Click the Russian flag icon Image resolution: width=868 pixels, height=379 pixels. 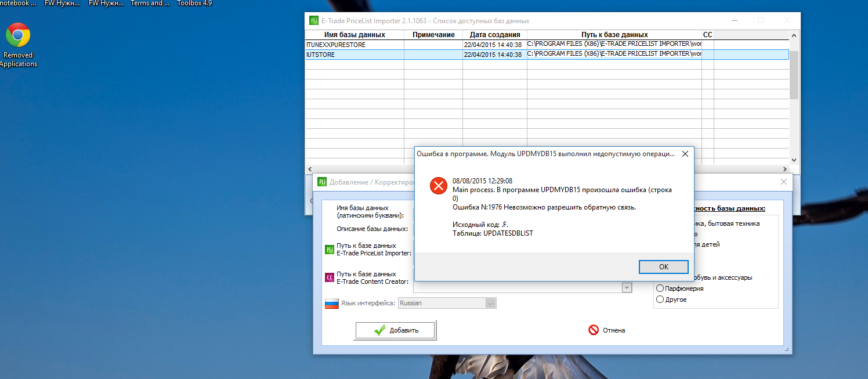point(331,304)
